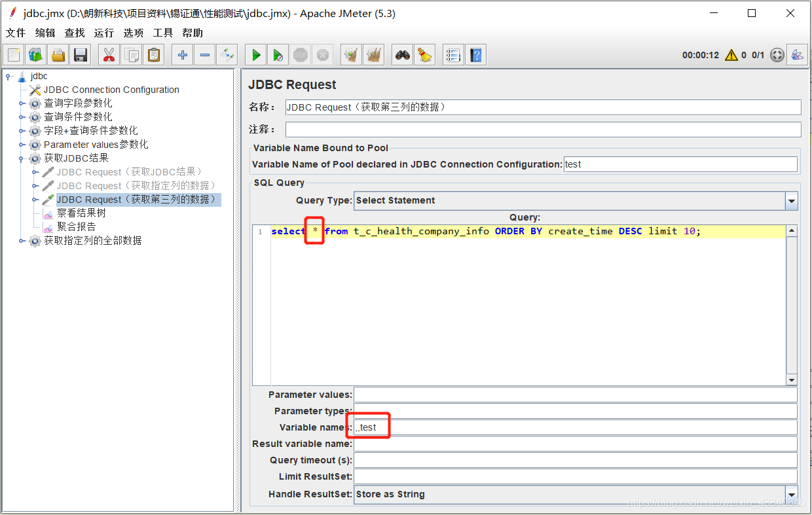Screen dimensions: 812x515
Task: Expand the 获取指定列的全部数据 thread group
Action: coord(22,241)
